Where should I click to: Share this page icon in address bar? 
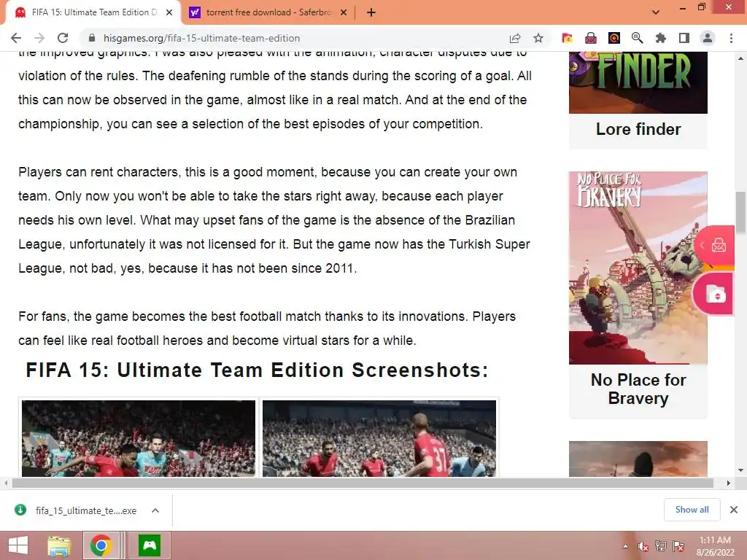pos(515,38)
